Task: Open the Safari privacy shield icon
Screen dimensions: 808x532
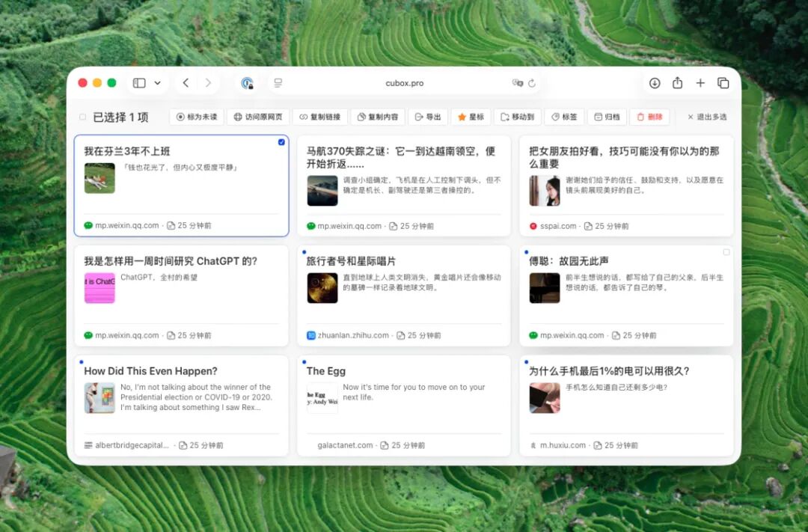Action: pos(247,83)
